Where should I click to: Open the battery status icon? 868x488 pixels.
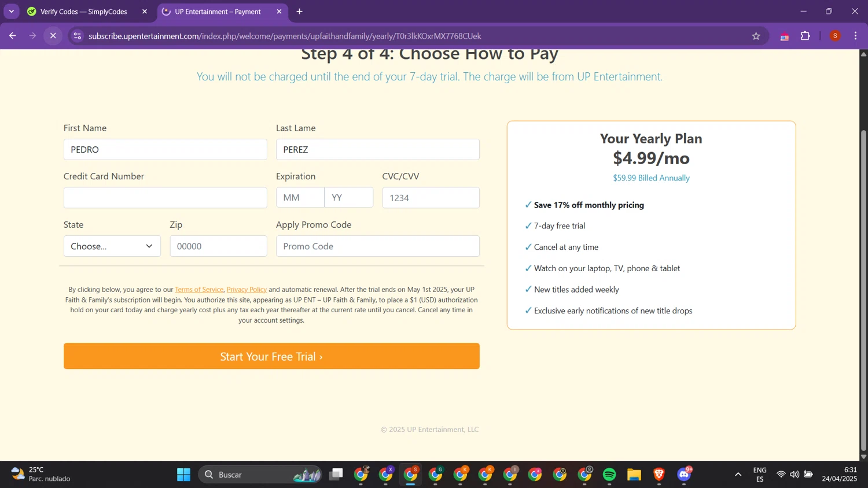[x=808, y=475]
